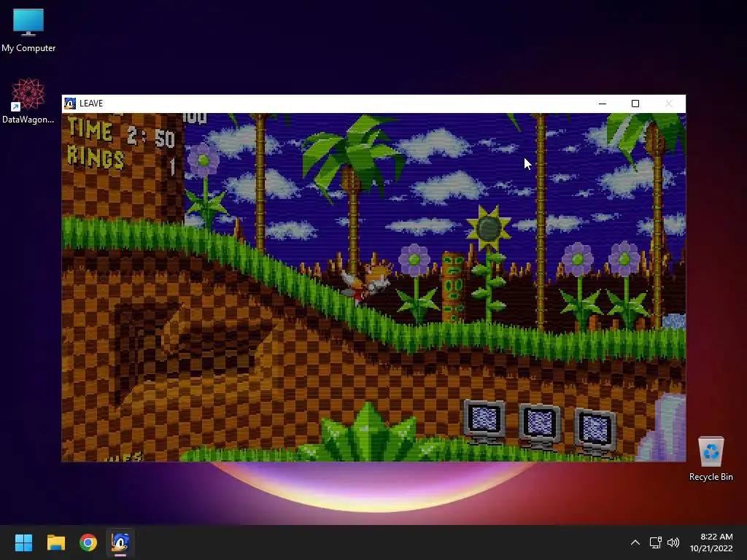This screenshot has height=560, width=747.
Task: Maximize the LEAVE window
Action: coord(635,104)
